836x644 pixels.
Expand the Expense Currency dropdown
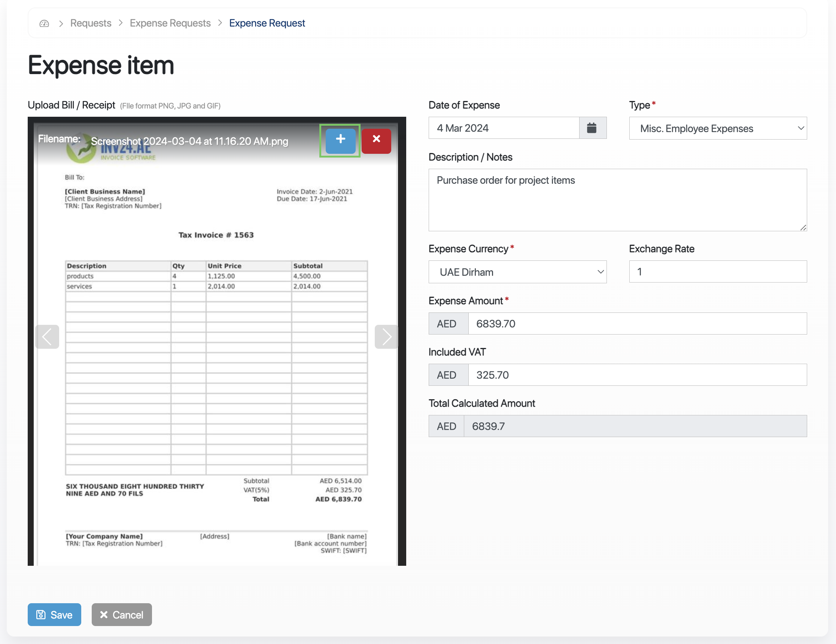point(517,272)
